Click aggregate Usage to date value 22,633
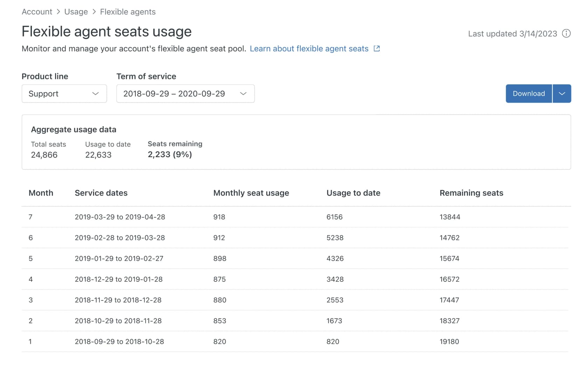Screen dimensions: 588x366 [x=98, y=155]
